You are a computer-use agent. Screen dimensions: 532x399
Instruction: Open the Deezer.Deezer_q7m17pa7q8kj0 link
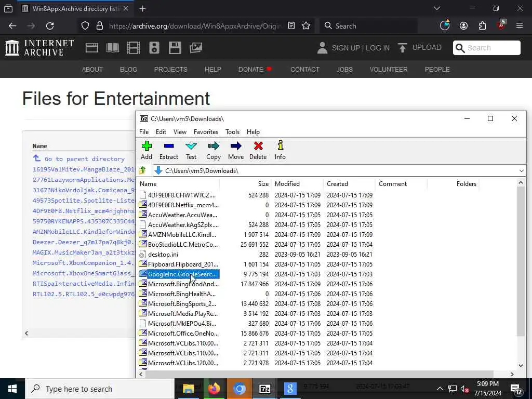(84, 242)
